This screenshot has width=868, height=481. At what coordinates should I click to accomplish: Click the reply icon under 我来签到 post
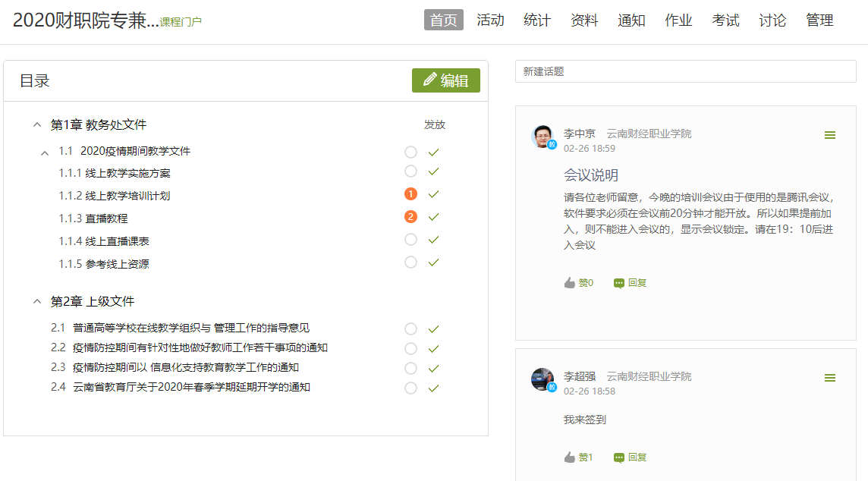tap(619, 457)
